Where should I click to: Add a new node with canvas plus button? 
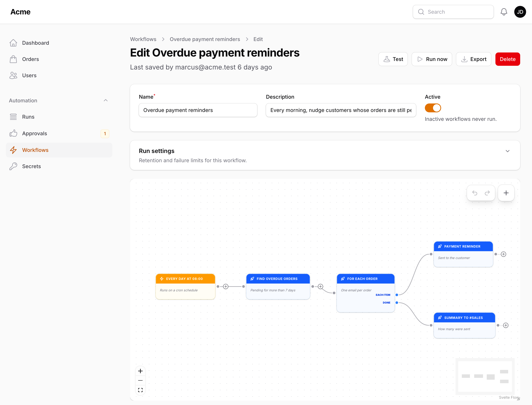point(506,193)
